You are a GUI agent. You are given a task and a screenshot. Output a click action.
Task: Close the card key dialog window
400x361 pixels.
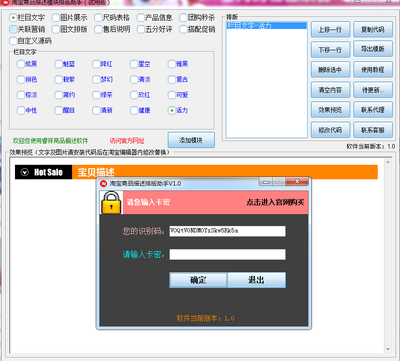(297, 182)
